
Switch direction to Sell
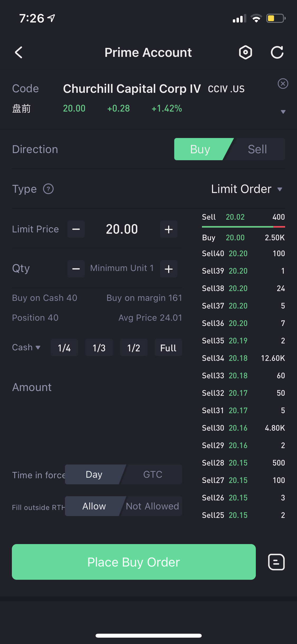pos(257,149)
